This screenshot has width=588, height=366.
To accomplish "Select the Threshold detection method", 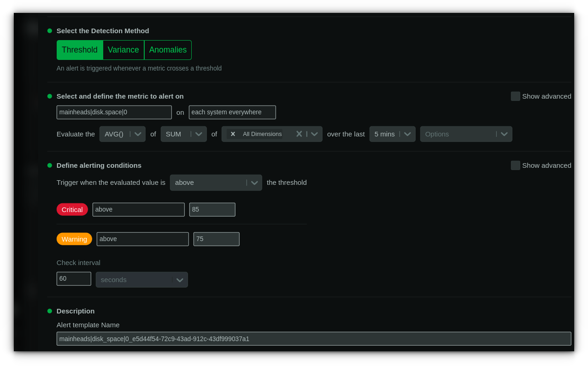I will click(80, 50).
